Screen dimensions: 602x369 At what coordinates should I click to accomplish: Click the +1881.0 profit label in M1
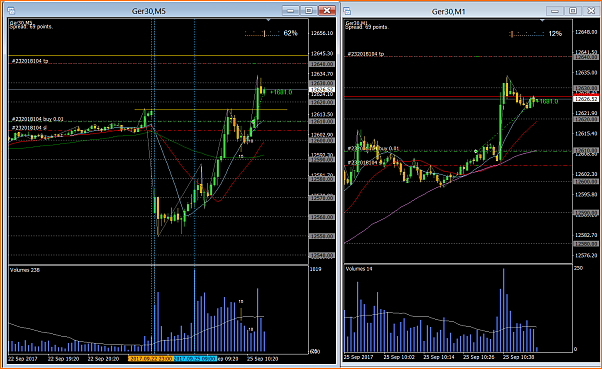(x=547, y=101)
